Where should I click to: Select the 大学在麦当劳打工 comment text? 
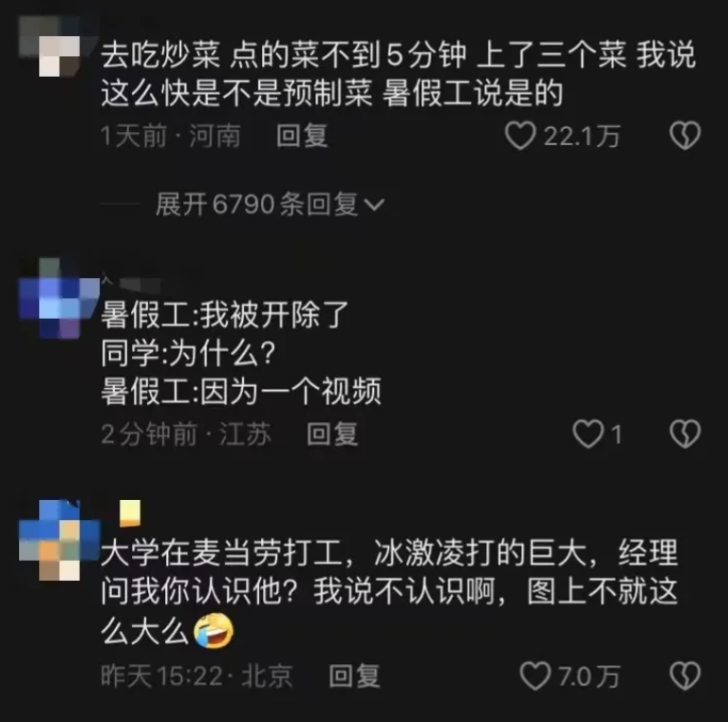point(389,593)
